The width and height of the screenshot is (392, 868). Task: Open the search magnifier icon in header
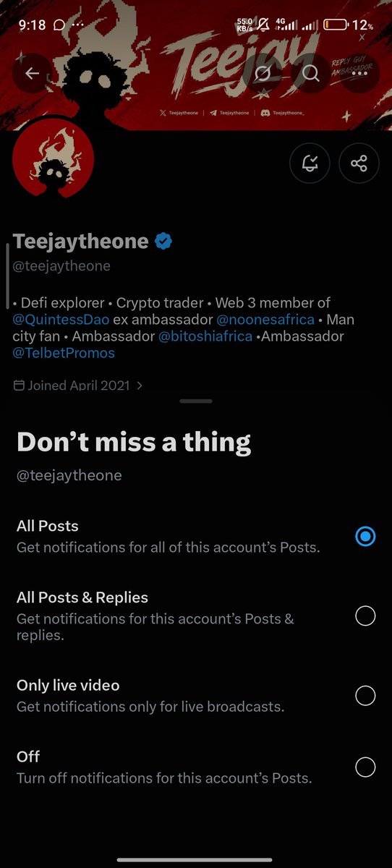click(x=311, y=73)
